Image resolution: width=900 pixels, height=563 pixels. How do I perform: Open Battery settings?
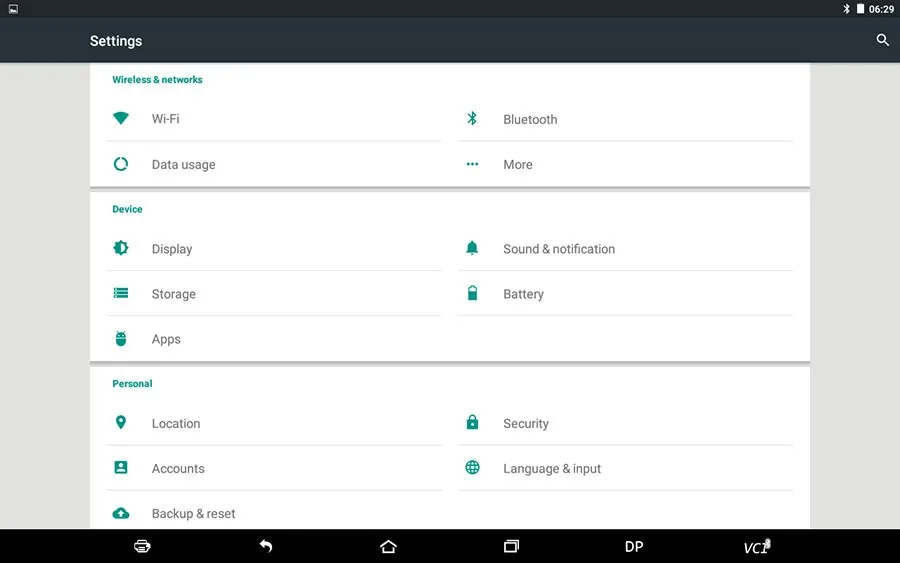626,294
